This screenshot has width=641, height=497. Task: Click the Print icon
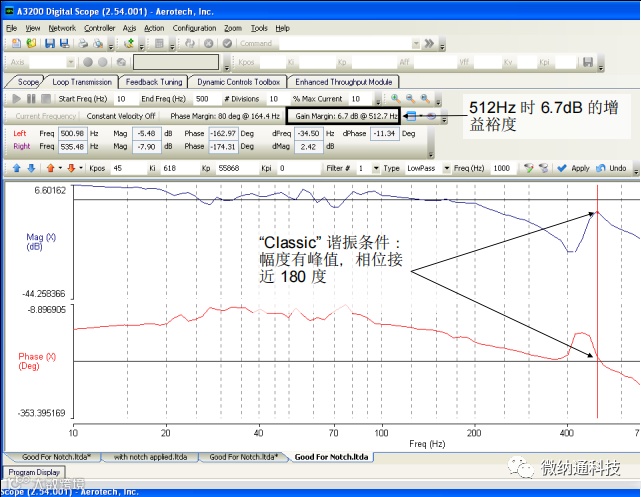click(83, 43)
